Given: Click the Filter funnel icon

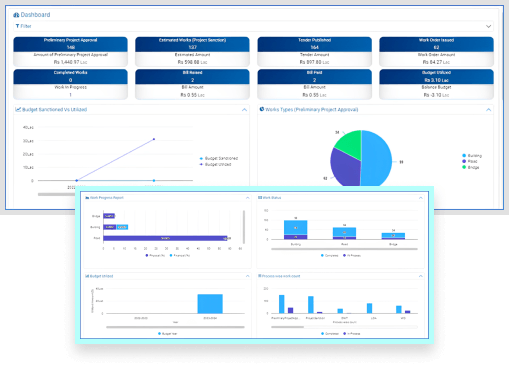Looking at the screenshot, I should pos(17,26).
